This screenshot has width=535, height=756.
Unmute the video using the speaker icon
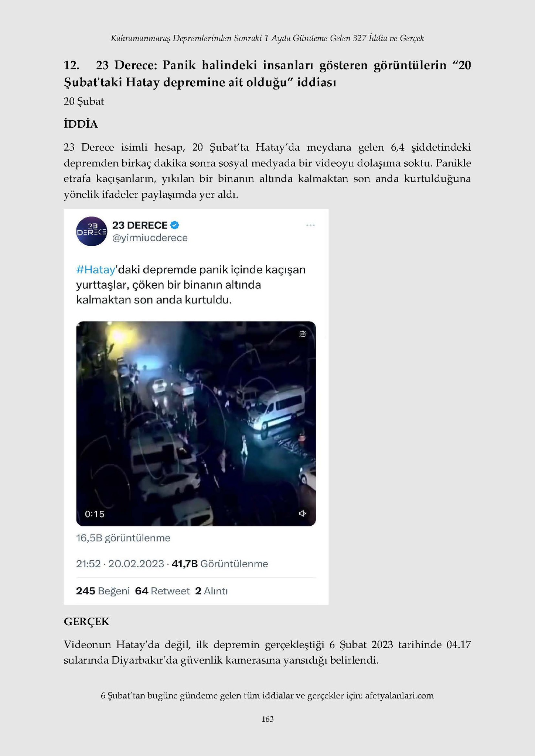pos(303,513)
